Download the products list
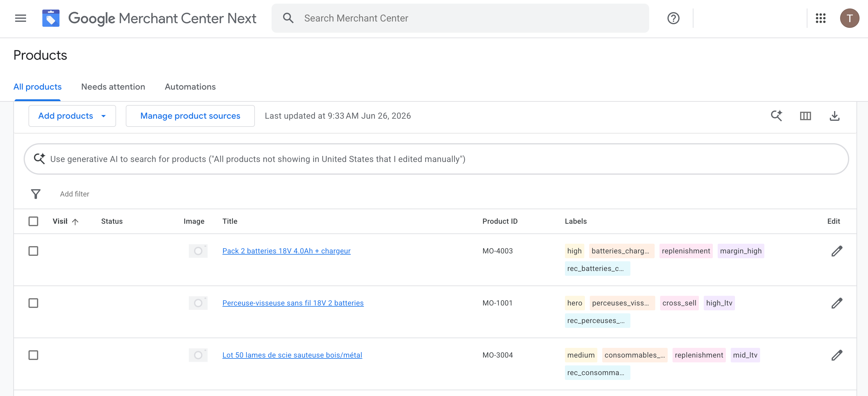868x396 pixels. coord(834,116)
